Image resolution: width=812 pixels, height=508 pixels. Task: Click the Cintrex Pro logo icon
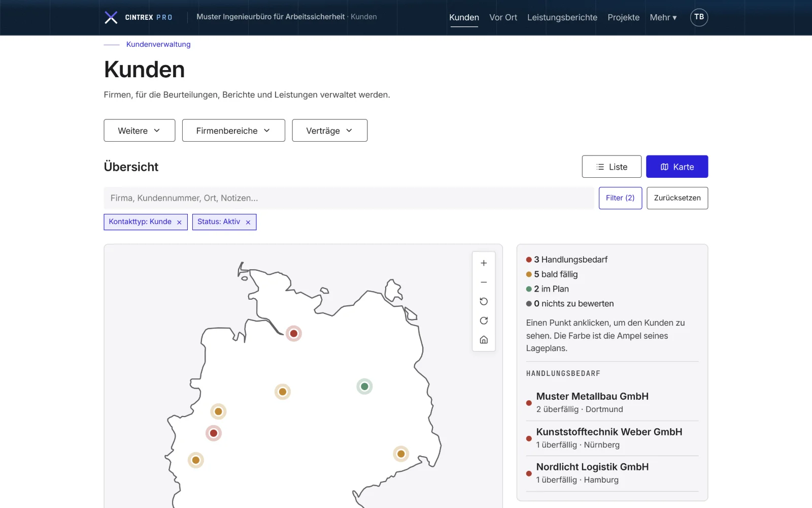click(111, 17)
